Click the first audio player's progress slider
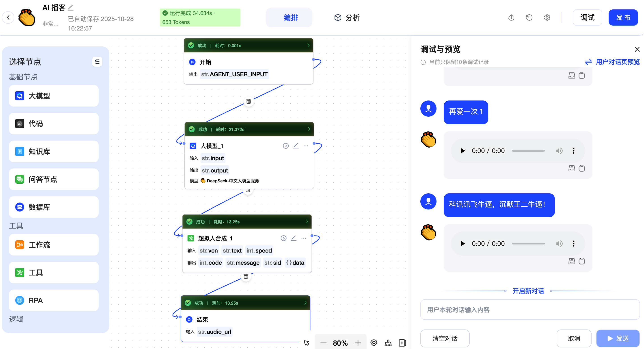The image size is (644, 349). 528,151
